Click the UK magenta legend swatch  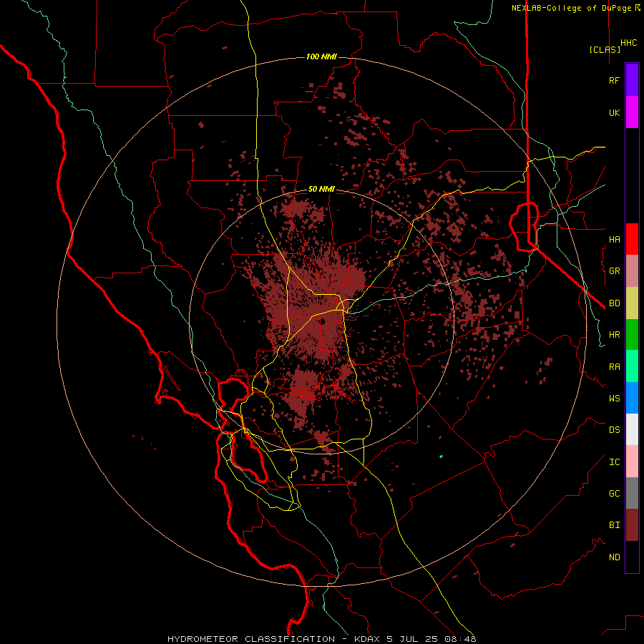pyautogui.click(x=632, y=112)
